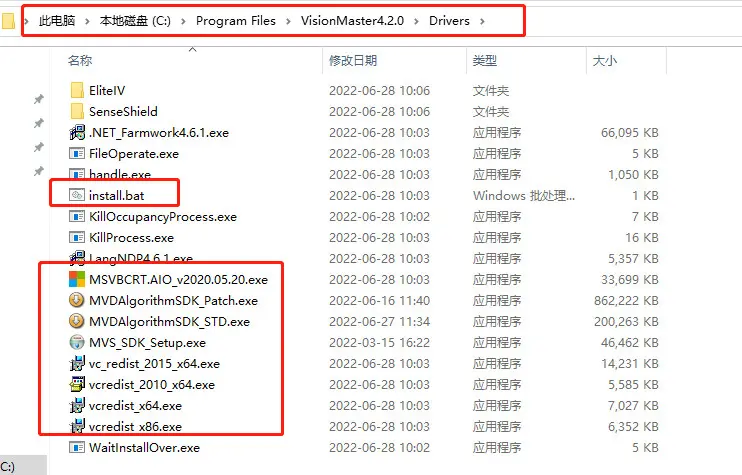This screenshot has height=475, width=742.
Task: Select the WaitInstallOver.exe file name
Action: click(144, 448)
